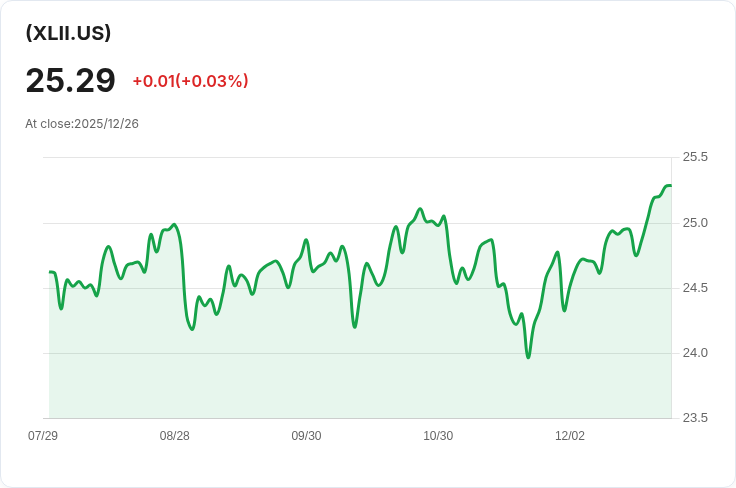Click the price line peak just before 10/30
The width and height of the screenshot is (736, 488).
(420, 209)
